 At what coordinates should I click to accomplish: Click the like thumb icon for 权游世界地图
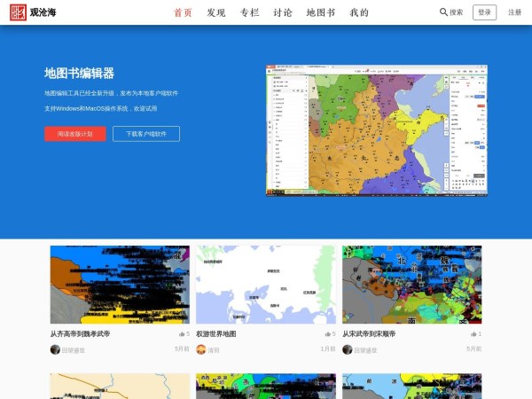327,334
